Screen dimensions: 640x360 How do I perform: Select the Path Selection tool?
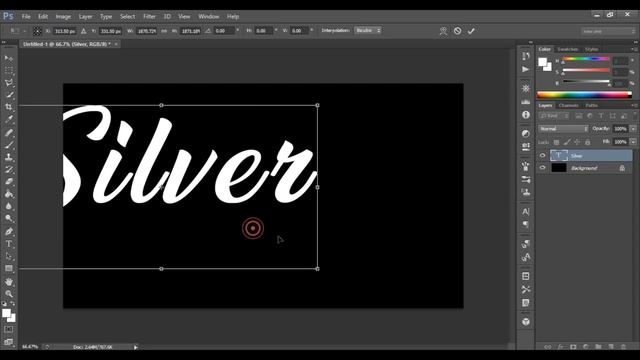coord(9,256)
